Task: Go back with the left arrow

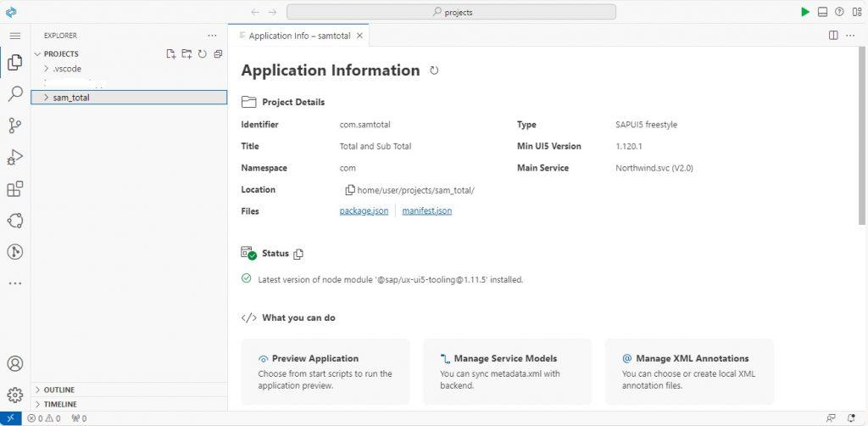Action: (254, 12)
